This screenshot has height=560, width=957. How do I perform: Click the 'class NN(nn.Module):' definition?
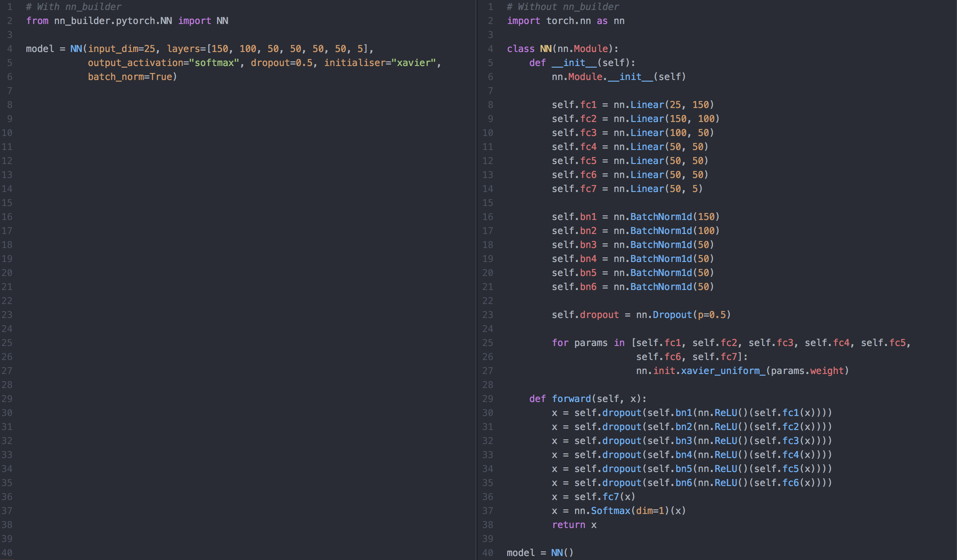tap(563, 49)
